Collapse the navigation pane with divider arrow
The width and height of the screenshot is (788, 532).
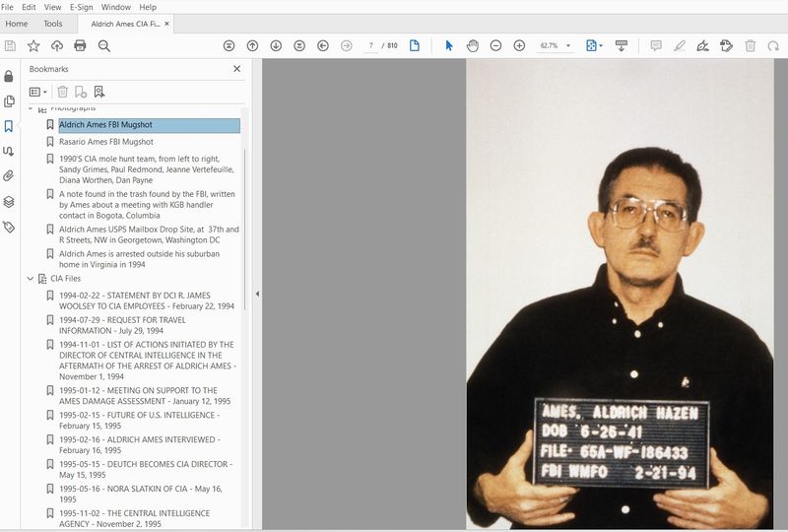click(257, 294)
